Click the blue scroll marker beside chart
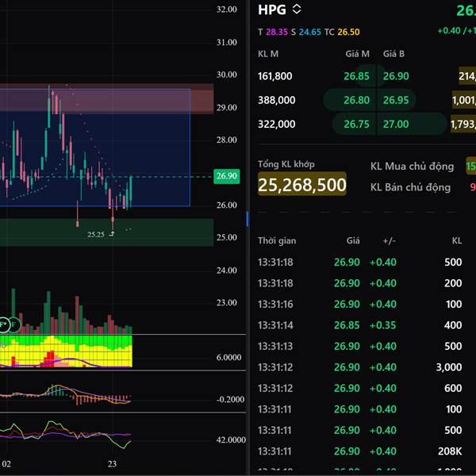 point(248,219)
